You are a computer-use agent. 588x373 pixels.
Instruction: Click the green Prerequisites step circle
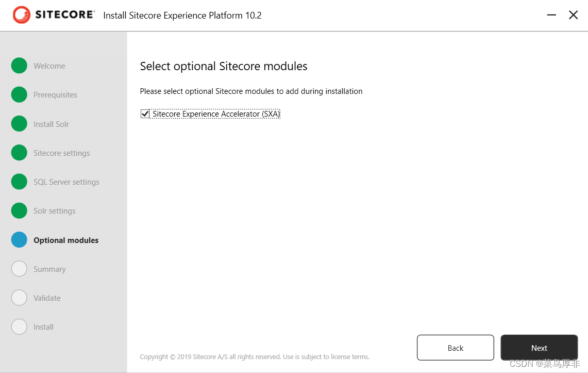point(19,94)
